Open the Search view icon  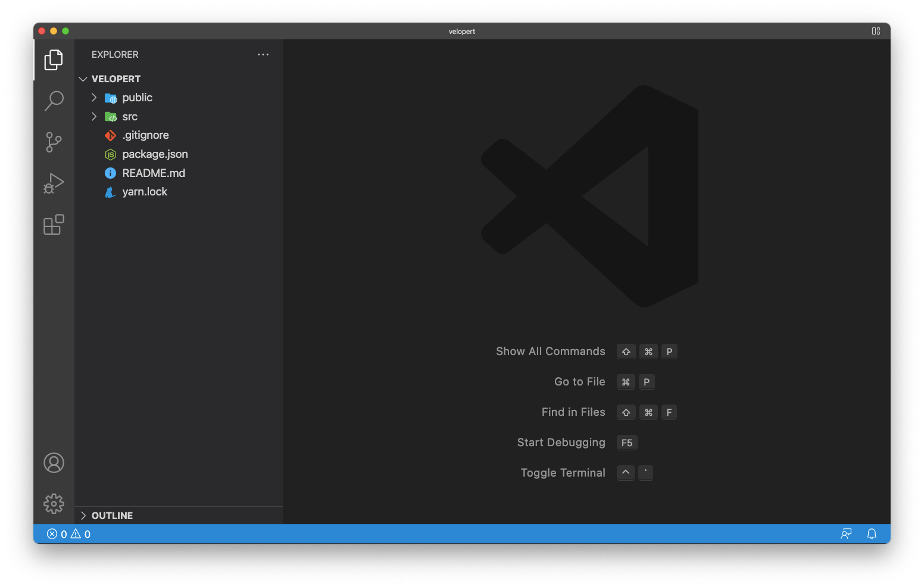click(x=54, y=101)
